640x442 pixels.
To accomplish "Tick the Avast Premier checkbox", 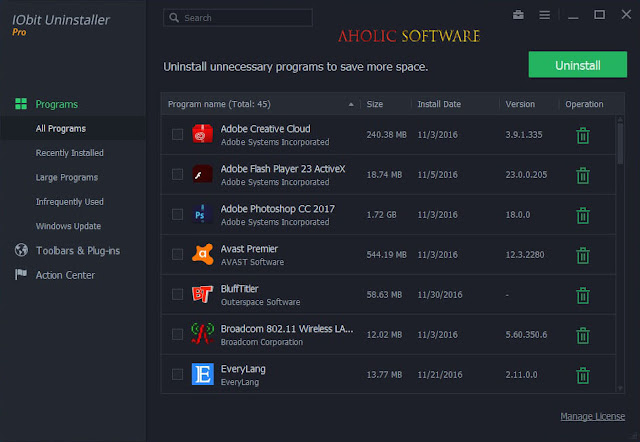I will tap(177, 254).
